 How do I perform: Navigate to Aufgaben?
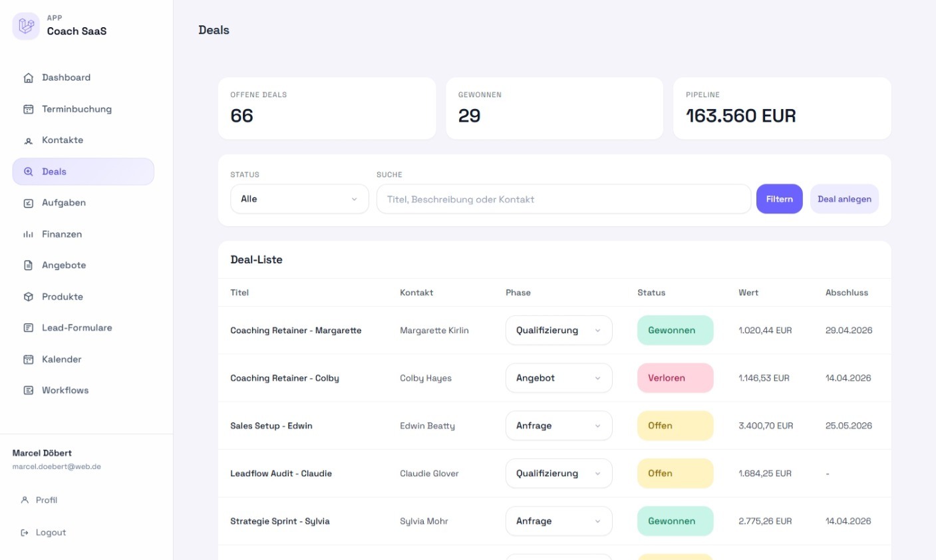pos(83,203)
